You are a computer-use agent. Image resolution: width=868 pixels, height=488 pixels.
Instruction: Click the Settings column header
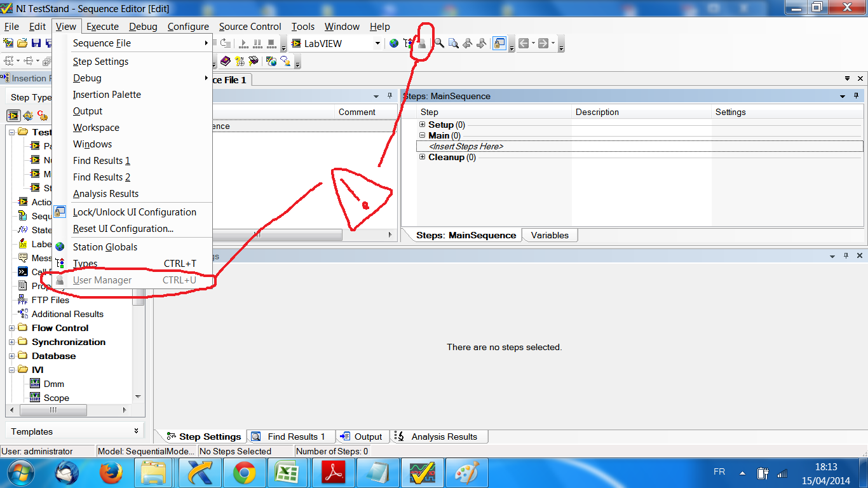pos(788,112)
